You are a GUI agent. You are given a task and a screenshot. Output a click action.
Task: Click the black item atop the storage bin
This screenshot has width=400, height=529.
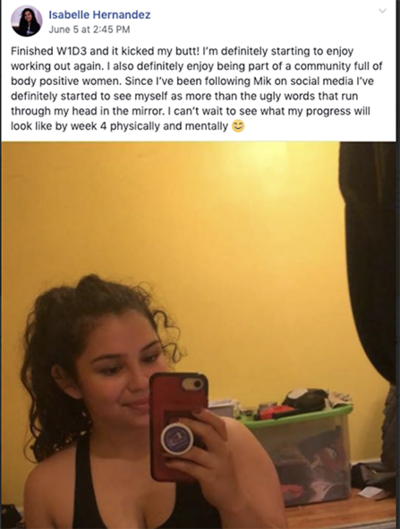[x=305, y=398]
